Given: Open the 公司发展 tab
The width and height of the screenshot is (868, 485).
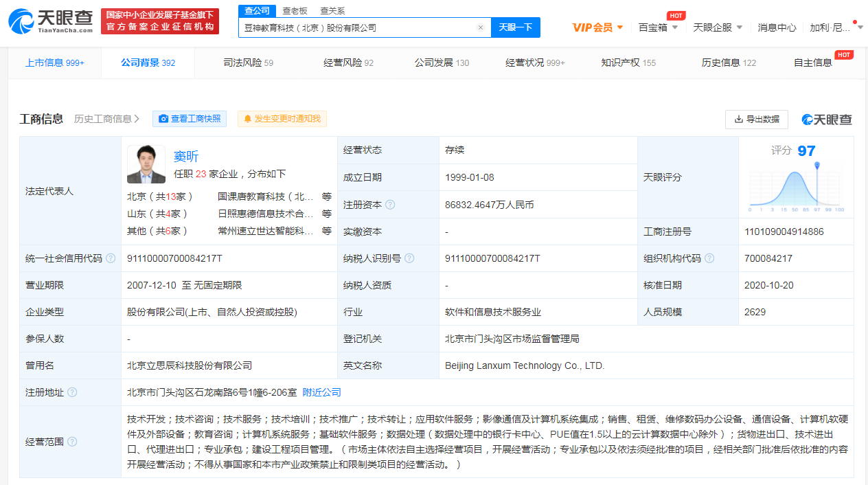Looking at the screenshot, I should tap(442, 63).
